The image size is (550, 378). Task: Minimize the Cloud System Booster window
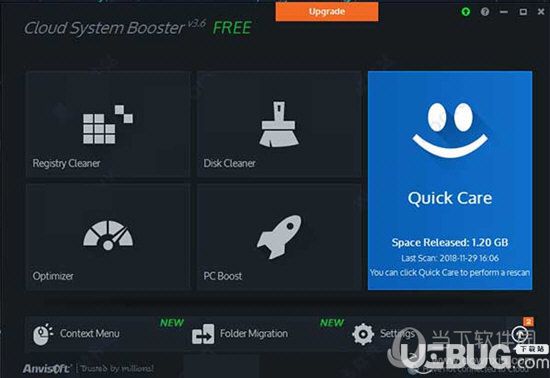504,12
